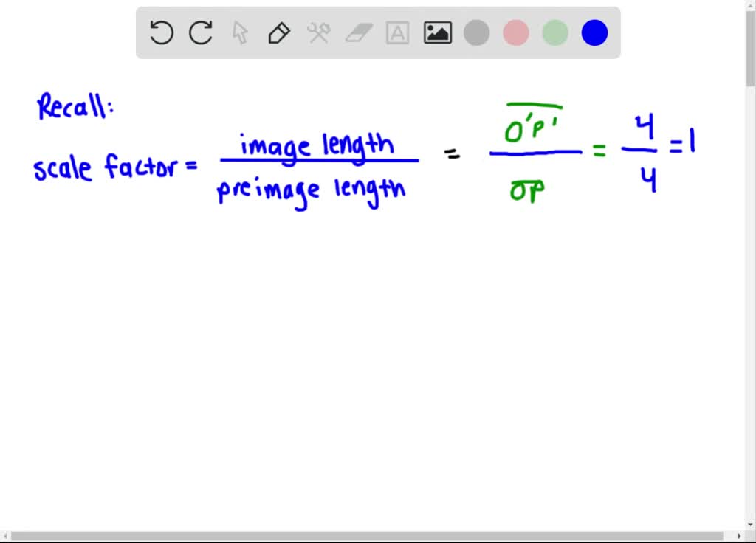The height and width of the screenshot is (543, 756).
Task: Click the horizontal scrollbar thumb
Action: click(x=366, y=536)
